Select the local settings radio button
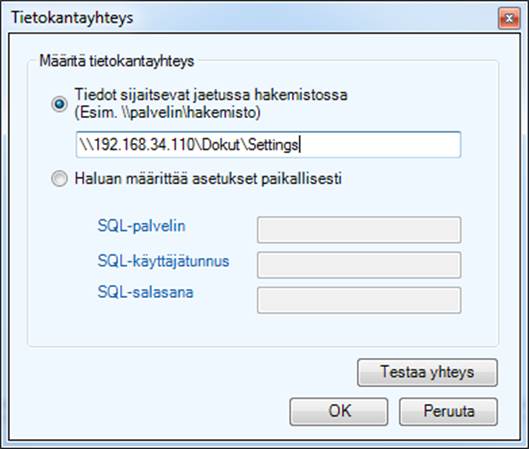This screenshot has width=529, height=449. (59, 178)
